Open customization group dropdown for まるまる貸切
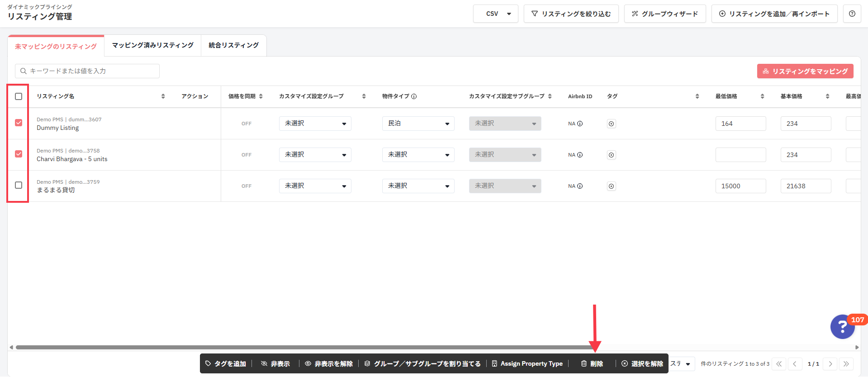The height and width of the screenshot is (377, 868). (x=315, y=186)
